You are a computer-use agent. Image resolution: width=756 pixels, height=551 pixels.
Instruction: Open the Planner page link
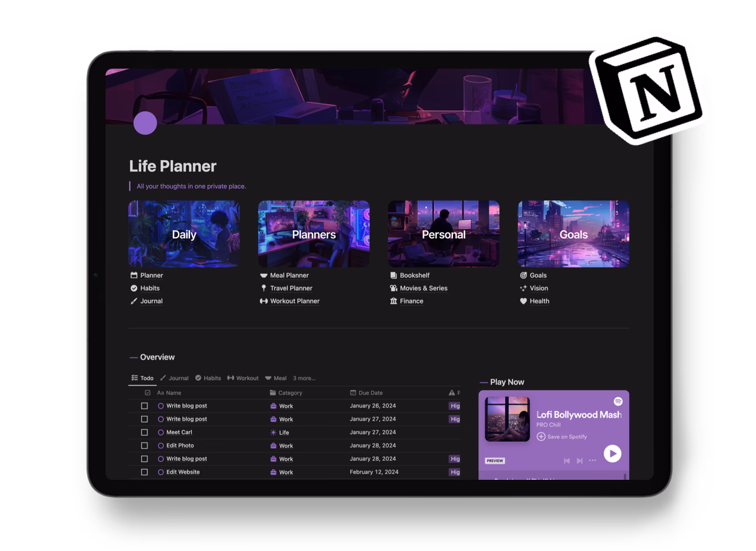(x=151, y=275)
